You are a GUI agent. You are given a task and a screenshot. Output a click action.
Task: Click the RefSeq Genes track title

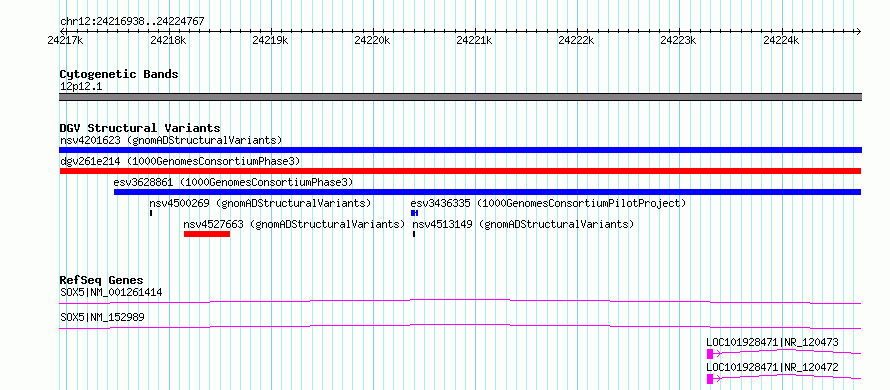pyautogui.click(x=101, y=280)
